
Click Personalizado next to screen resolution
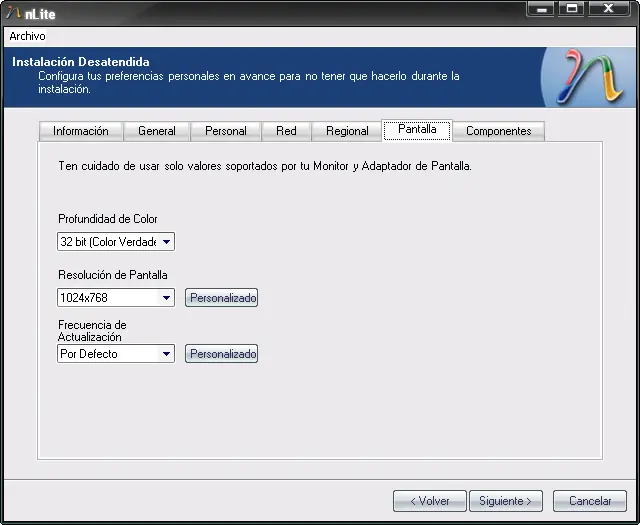tap(222, 298)
